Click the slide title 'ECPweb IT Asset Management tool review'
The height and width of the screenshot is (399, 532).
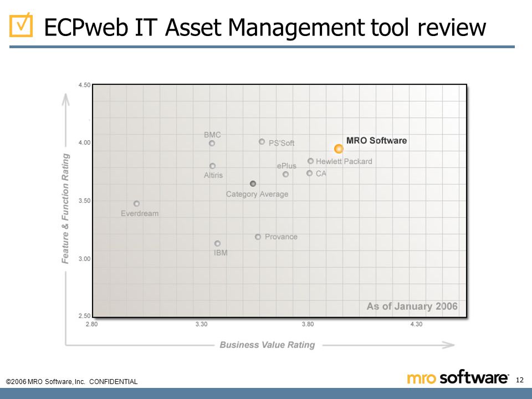(265, 27)
